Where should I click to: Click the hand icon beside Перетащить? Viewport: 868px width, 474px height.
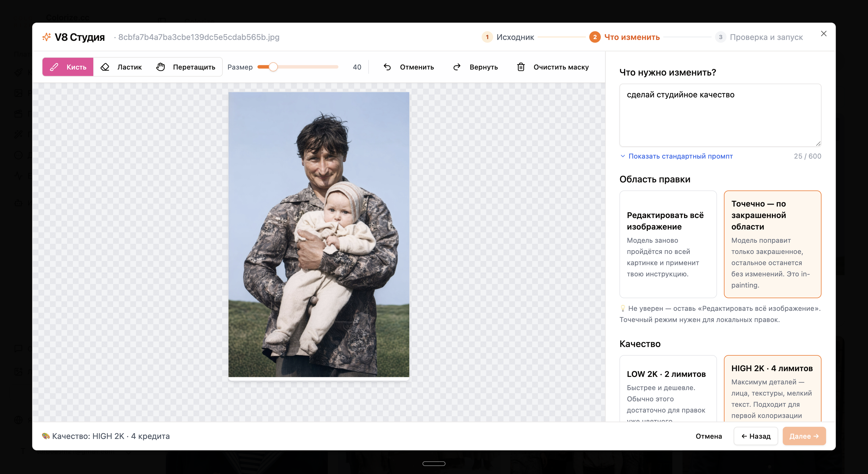[x=160, y=67]
